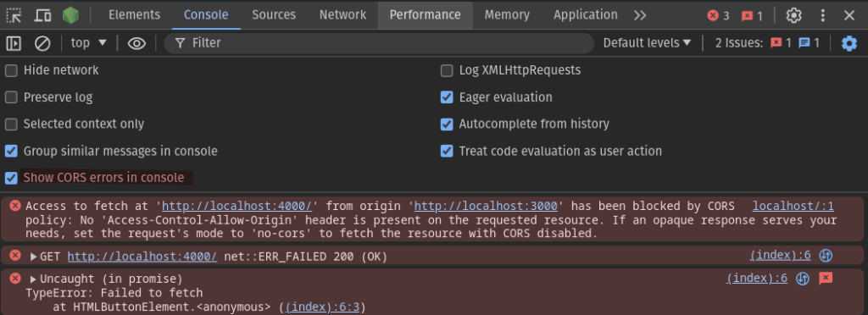Image resolution: width=868 pixels, height=315 pixels.
Task: Create live expression with eye icon
Action: (136, 43)
